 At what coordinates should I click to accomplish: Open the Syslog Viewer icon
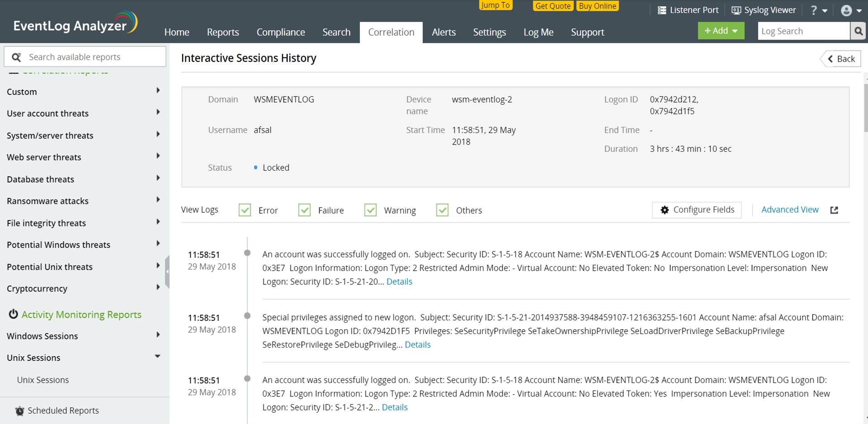(x=736, y=10)
